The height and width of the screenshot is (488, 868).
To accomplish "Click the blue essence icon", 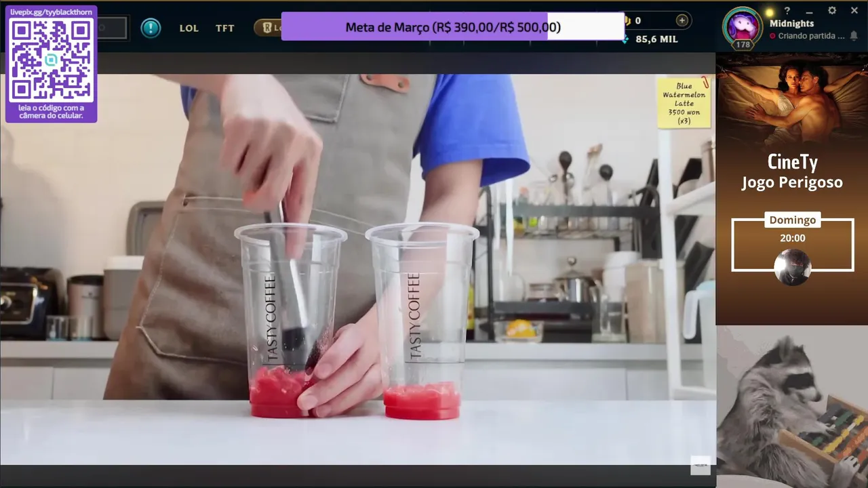I will [625, 40].
